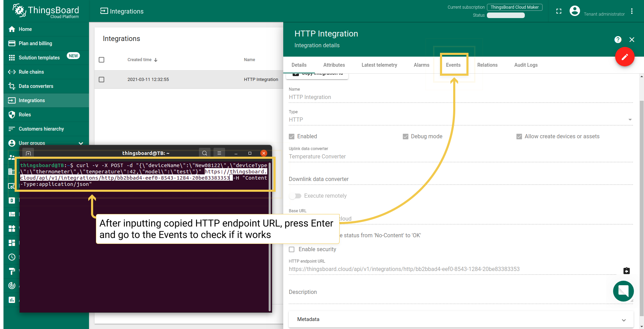Viewport: 644px width, 329px height.
Task: Open the Relations tab
Action: tap(487, 65)
